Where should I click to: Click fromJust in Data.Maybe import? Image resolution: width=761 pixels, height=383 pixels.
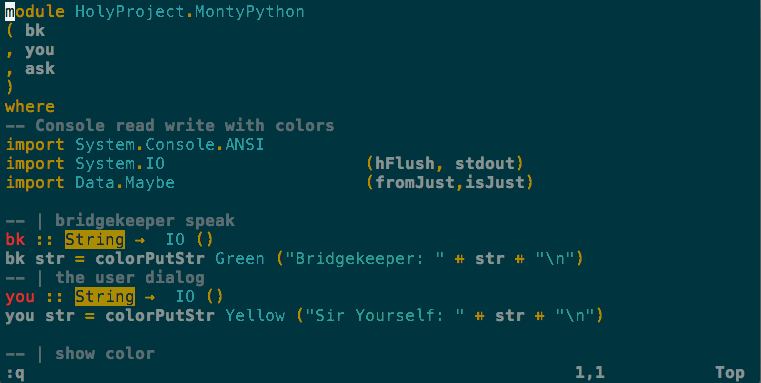click(414, 183)
